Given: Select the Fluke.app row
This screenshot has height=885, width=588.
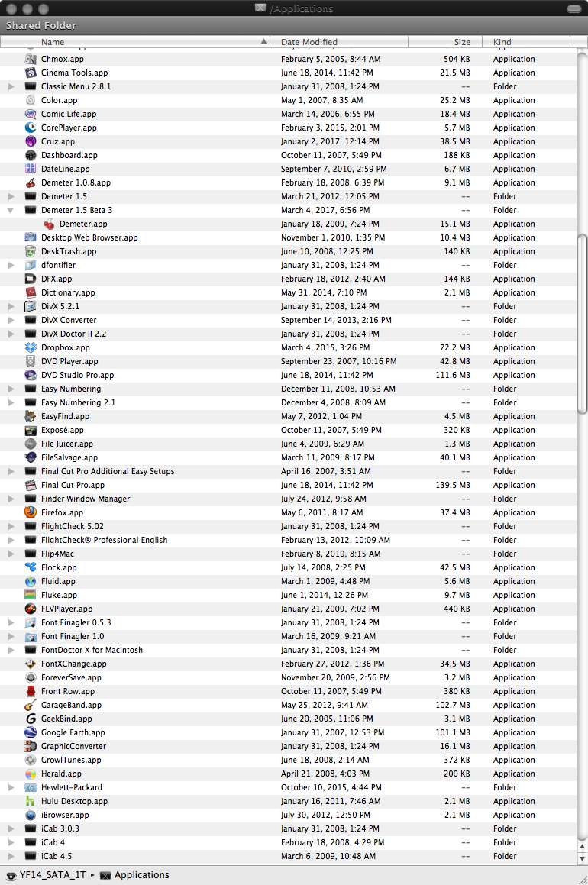Looking at the screenshot, I should [x=289, y=595].
